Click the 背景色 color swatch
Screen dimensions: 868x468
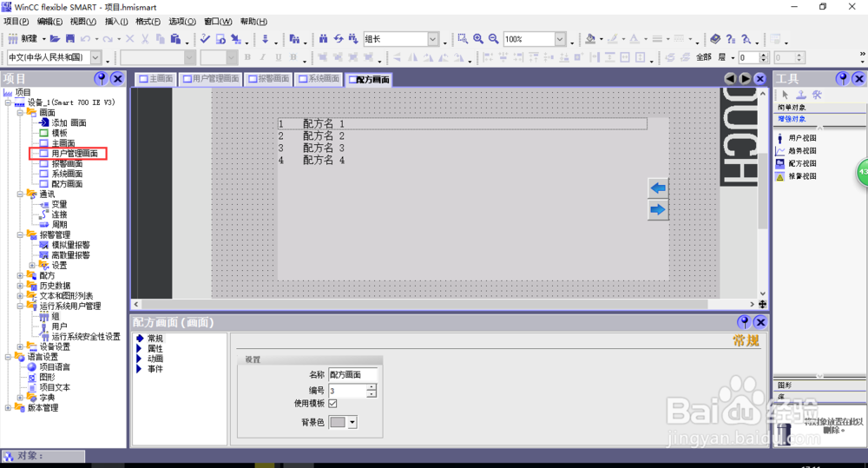point(338,422)
